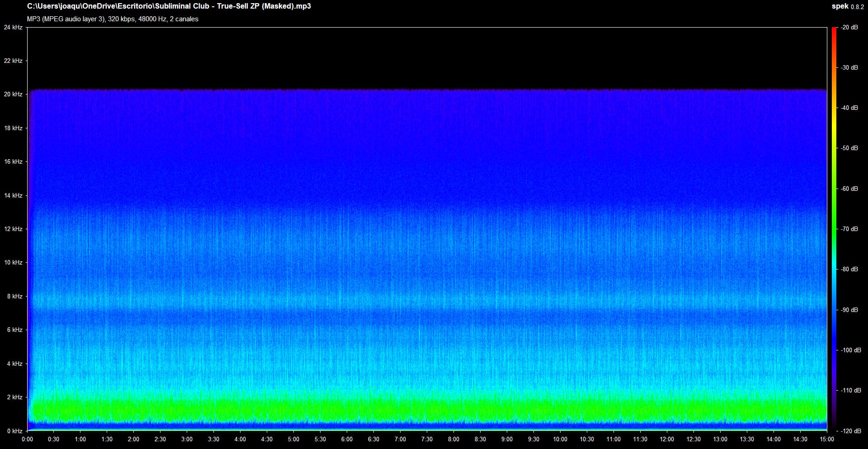Click the 13:30 time axis label
Viewport: 868px width, 449px height.
(747, 439)
